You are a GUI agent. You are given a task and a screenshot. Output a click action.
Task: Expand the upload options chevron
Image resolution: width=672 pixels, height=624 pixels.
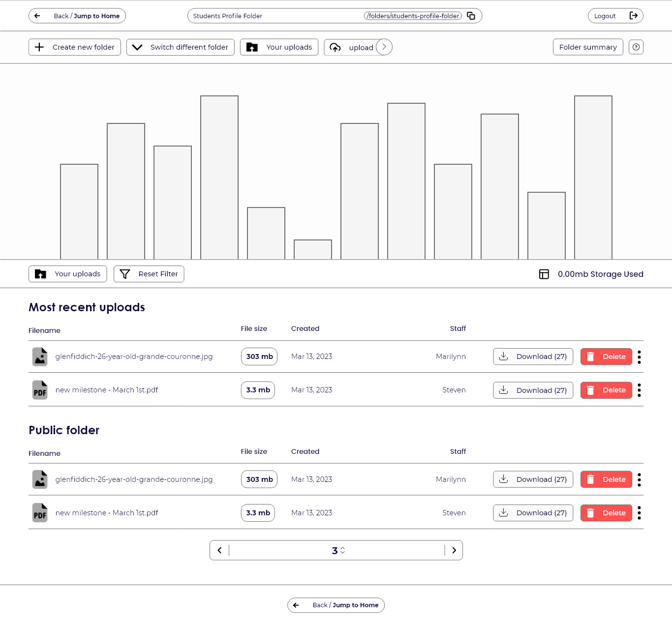(384, 47)
